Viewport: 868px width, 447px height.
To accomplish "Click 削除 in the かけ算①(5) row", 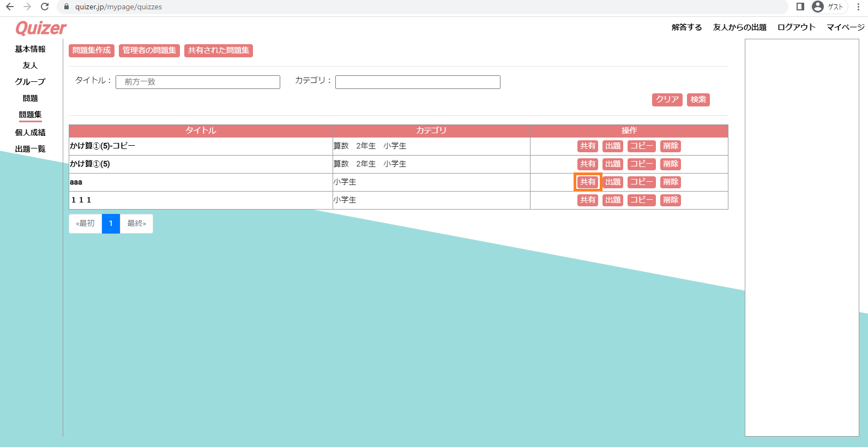I will coord(671,164).
